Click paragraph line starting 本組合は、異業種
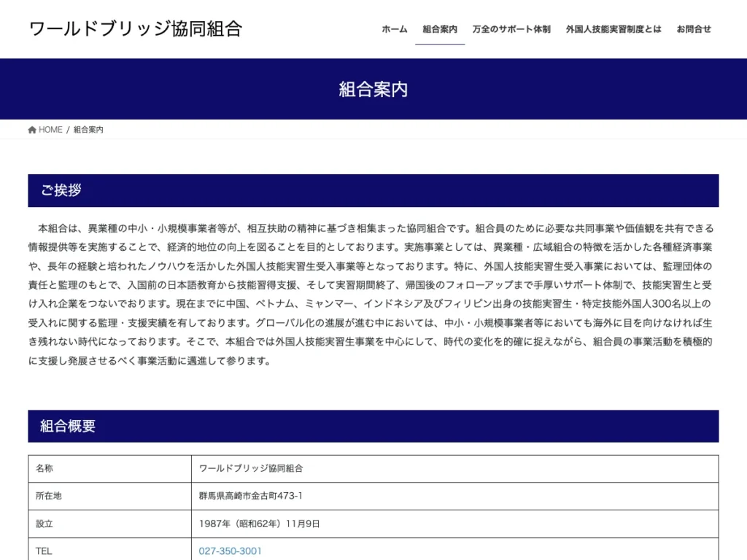Image resolution: width=747 pixels, height=560 pixels. (376, 228)
